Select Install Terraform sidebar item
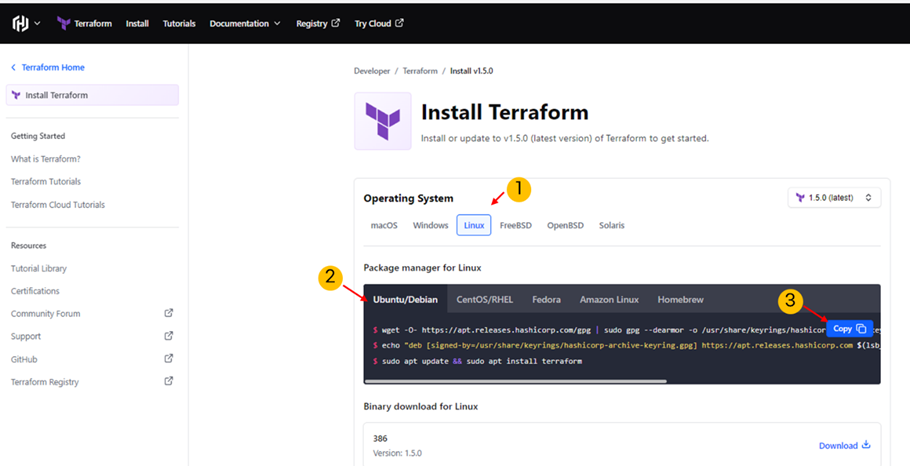Image resolution: width=910 pixels, height=466 pixels. click(92, 95)
